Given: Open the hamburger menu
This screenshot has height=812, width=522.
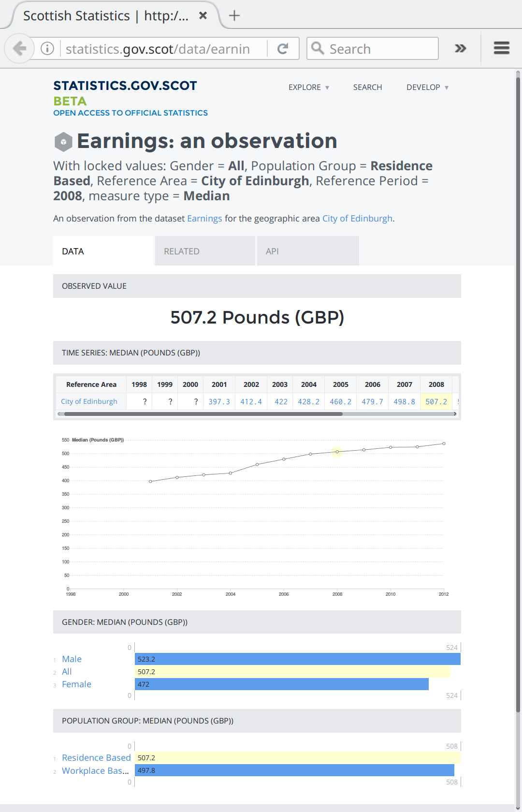Looking at the screenshot, I should tap(502, 48).
